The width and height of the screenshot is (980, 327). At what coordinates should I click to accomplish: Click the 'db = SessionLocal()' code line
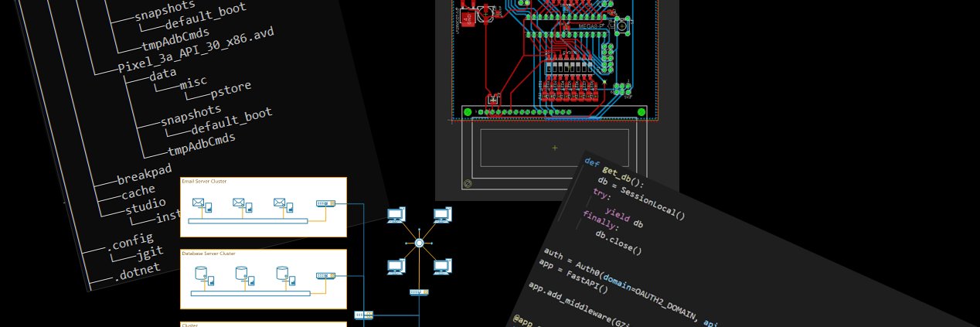[x=641, y=199]
